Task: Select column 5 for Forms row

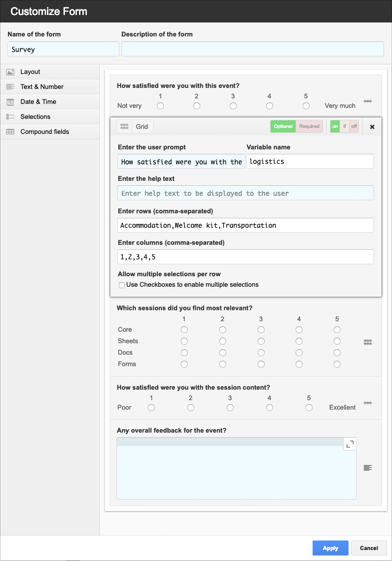Action: click(x=337, y=364)
